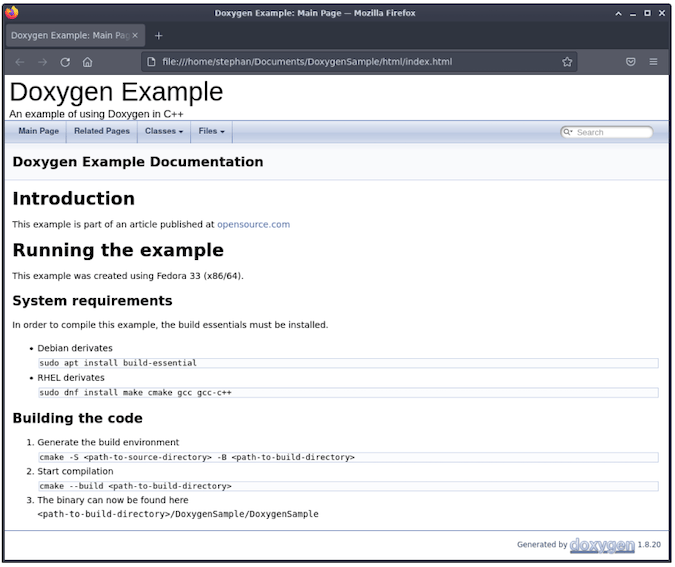Open a new tab with plus button
Image resolution: width=675 pixels, height=567 pixels.
[x=158, y=35]
